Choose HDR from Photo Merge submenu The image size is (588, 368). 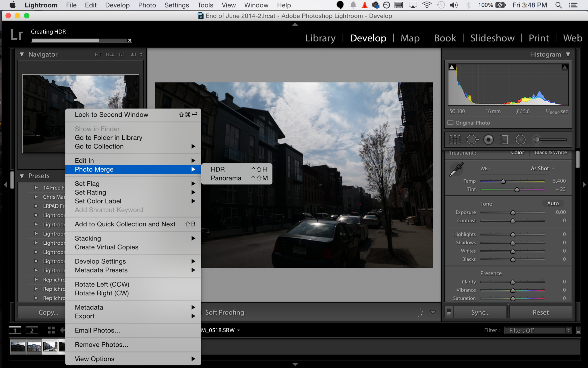[x=218, y=169]
